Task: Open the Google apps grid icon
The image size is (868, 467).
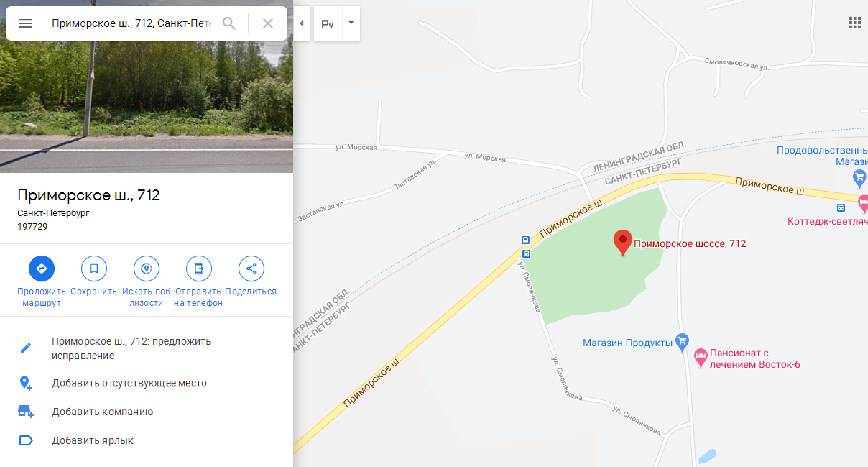Action: pos(855,23)
